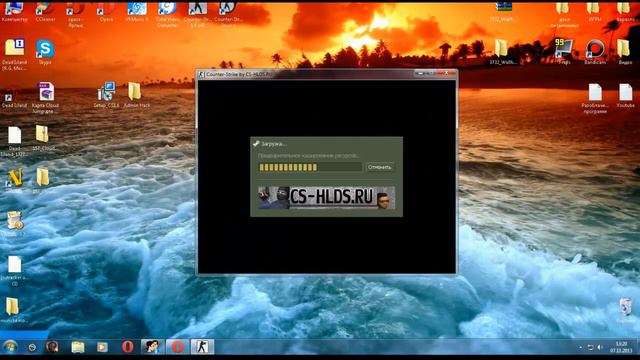Click the loading progress bar
Viewport: 640px width, 360px height.
[x=310, y=167]
